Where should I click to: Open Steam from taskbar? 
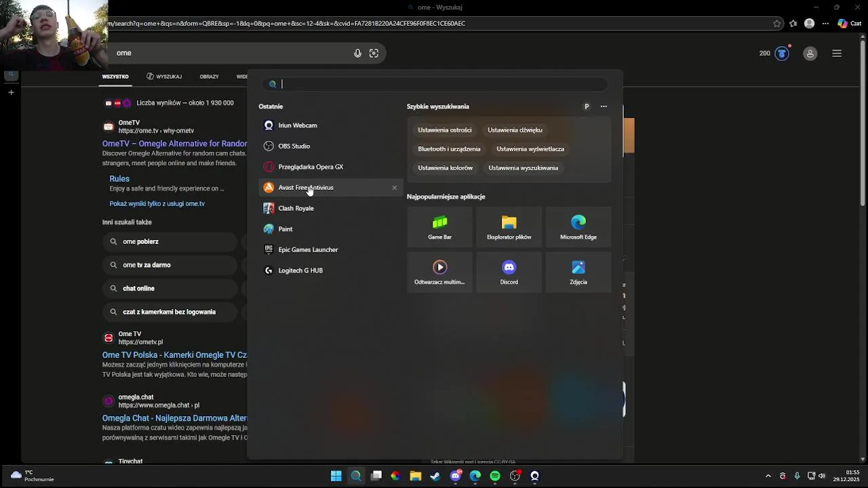pos(435,476)
